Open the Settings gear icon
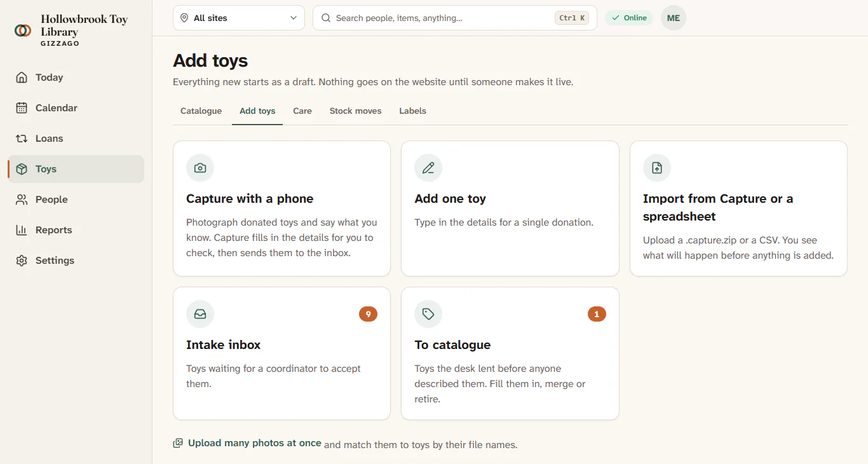868x464 pixels. tap(22, 261)
